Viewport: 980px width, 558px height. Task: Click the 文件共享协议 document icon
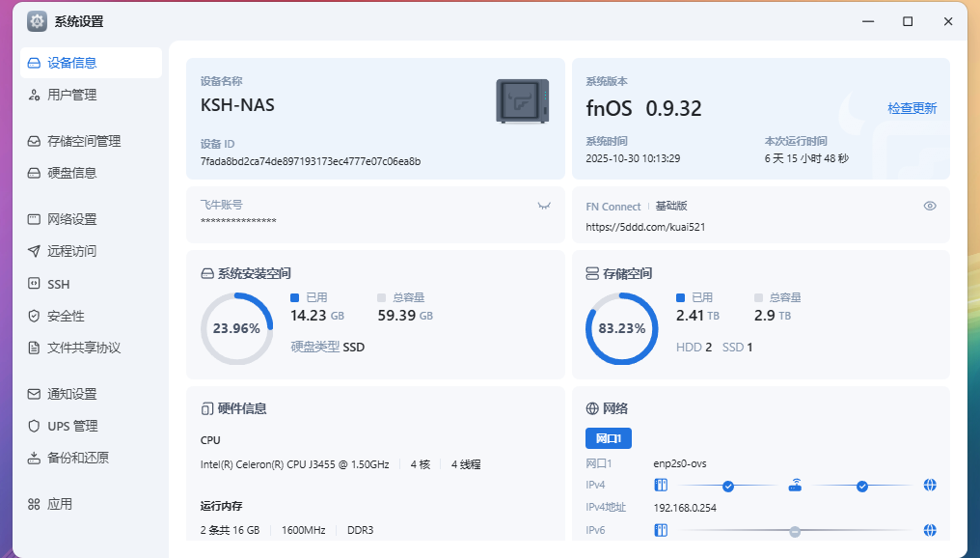pyautogui.click(x=34, y=348)
